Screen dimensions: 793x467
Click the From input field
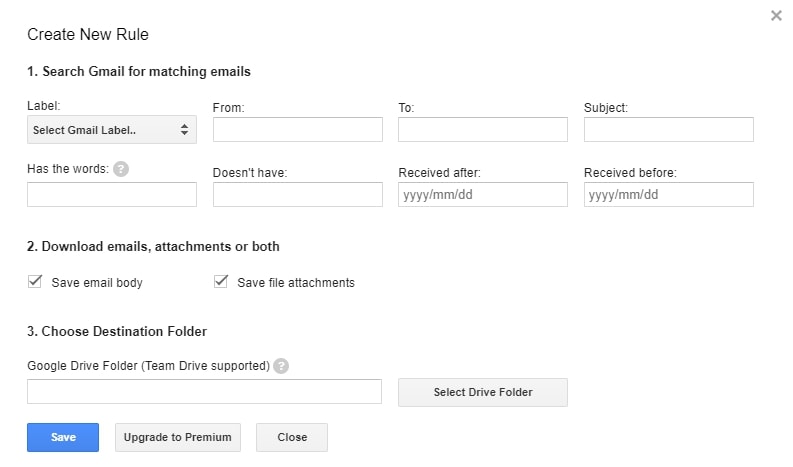click(x=298, y=130)
